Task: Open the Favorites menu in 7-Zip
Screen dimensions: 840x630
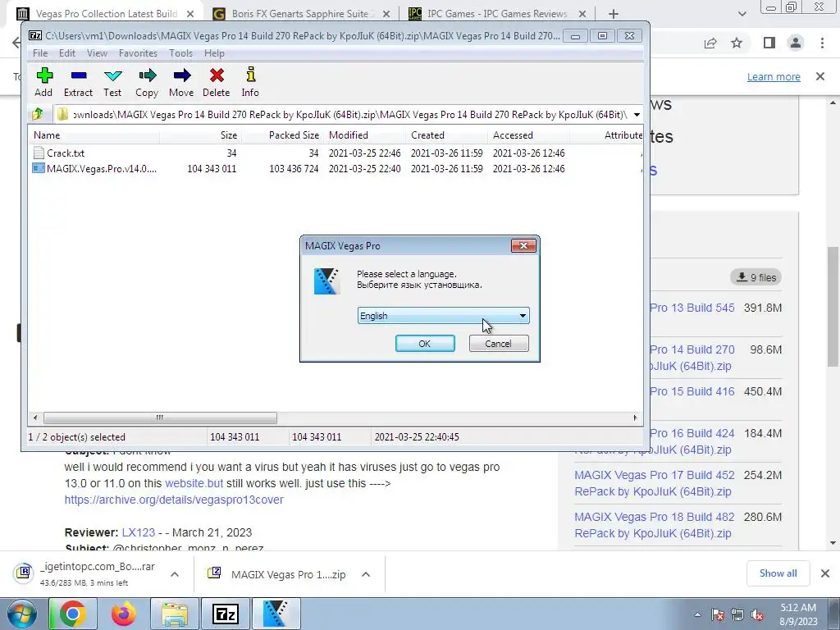Action: click(138, 53)
